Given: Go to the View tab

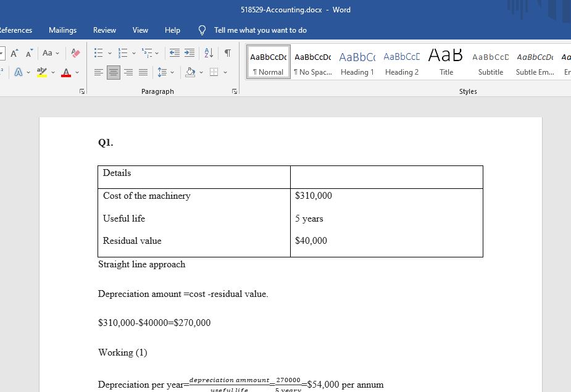Looking at the screenshot, I should (140, 30).
